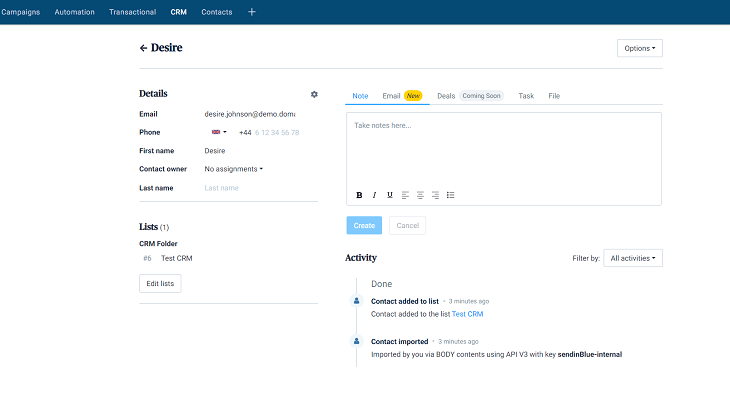Switch to the Deals tab
This screenshot has width=730, height=394.
pyautogui.click(x=446, y=96)
